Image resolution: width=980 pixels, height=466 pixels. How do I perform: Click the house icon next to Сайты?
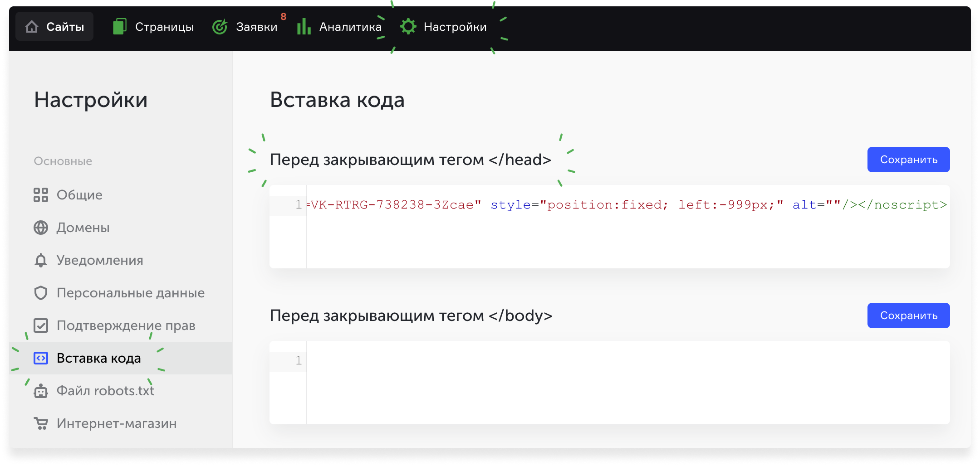32,27
